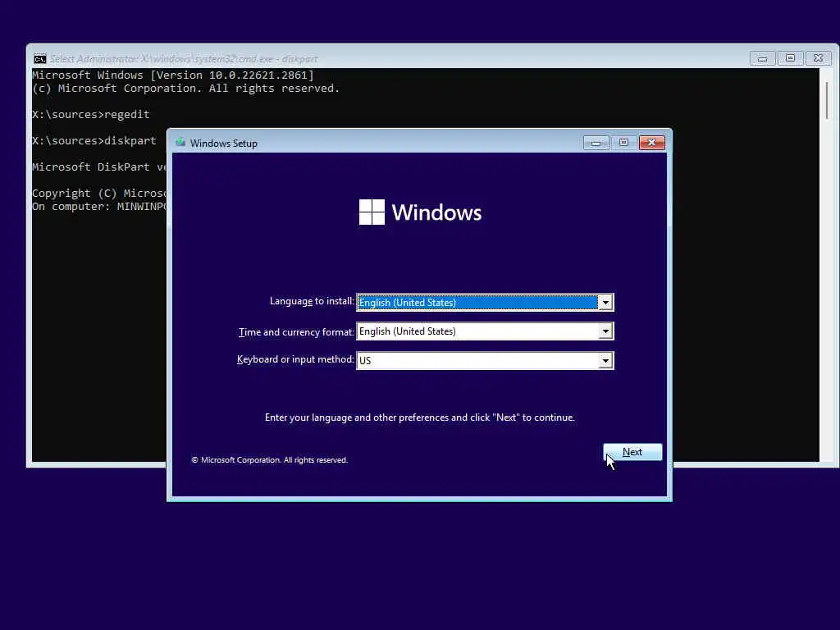Click 'Enter your language and other preferences' text

[x=419, y=418]
